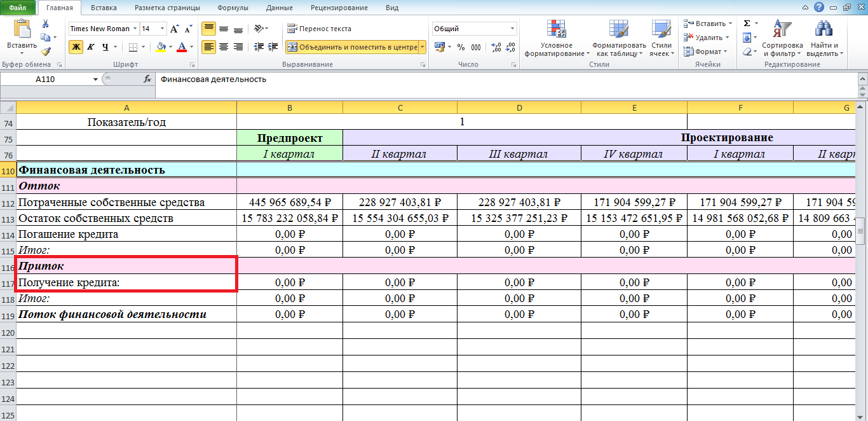The height and width of the screenshot is (421, 868).
Task: Open Найти и выделить menu
Action: point(825,38)
